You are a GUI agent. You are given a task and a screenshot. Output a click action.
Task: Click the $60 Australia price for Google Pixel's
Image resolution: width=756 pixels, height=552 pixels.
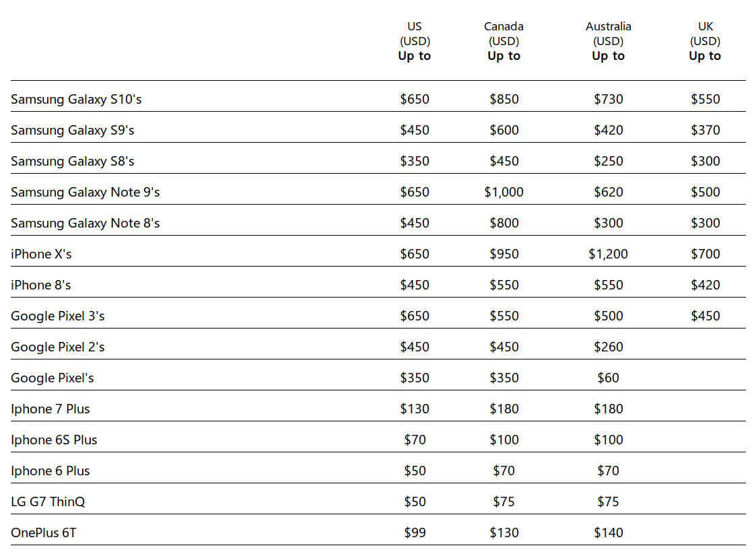(609, 378)
